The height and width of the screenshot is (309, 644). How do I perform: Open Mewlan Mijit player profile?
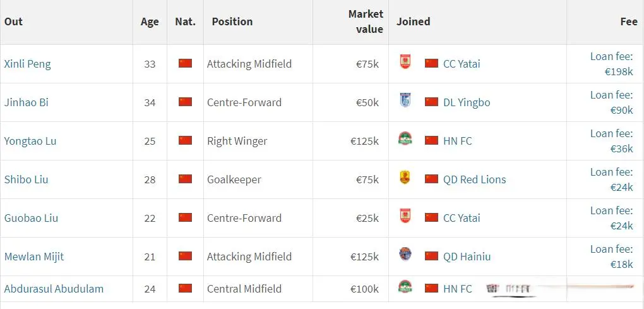pyautogui.click(x=34, y=257)
